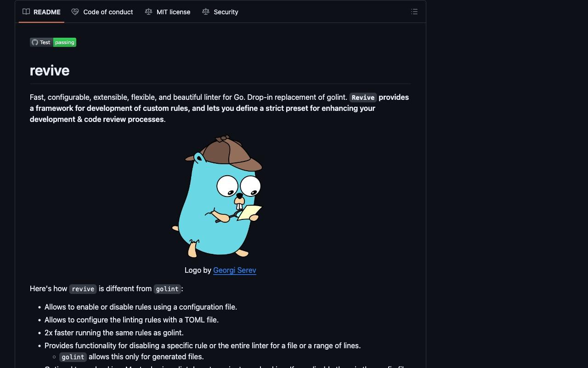
Task: Click the "Logo by" caption text
Action: [198, 270]
